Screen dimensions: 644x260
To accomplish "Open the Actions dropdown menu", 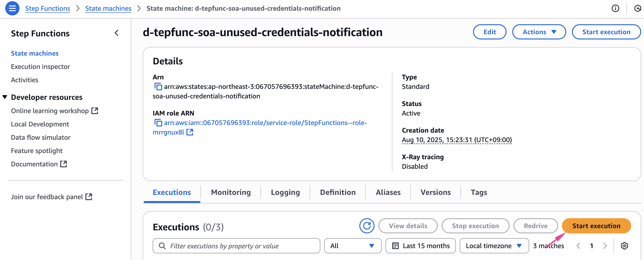I will tap(539, 32).
